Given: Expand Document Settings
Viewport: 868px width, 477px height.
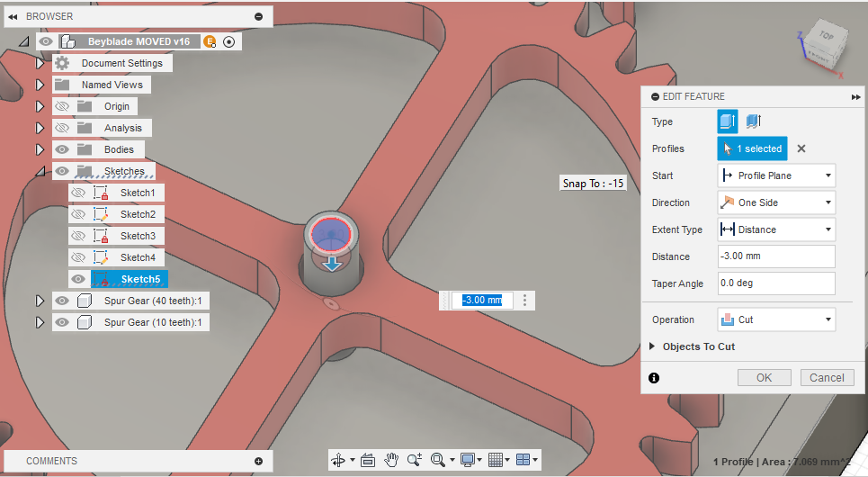Looking at the screenshot, I should [x=40, y=63].
